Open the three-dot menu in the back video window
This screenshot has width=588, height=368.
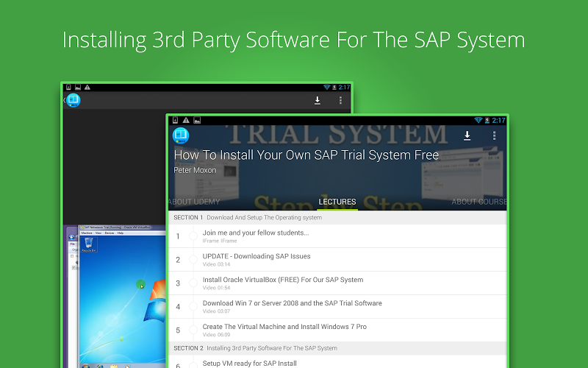pyautogui.click(x=340, y=100)
